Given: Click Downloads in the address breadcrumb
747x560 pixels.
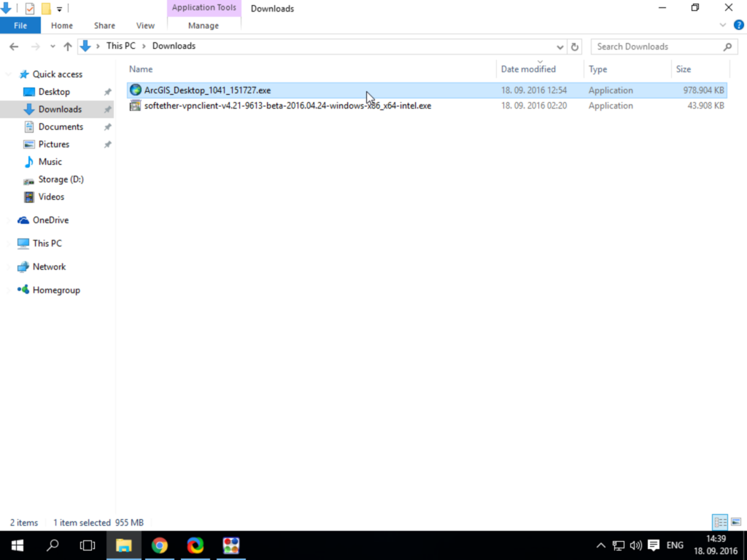Looking at the screenshot, I should click(x=174, y=46).
